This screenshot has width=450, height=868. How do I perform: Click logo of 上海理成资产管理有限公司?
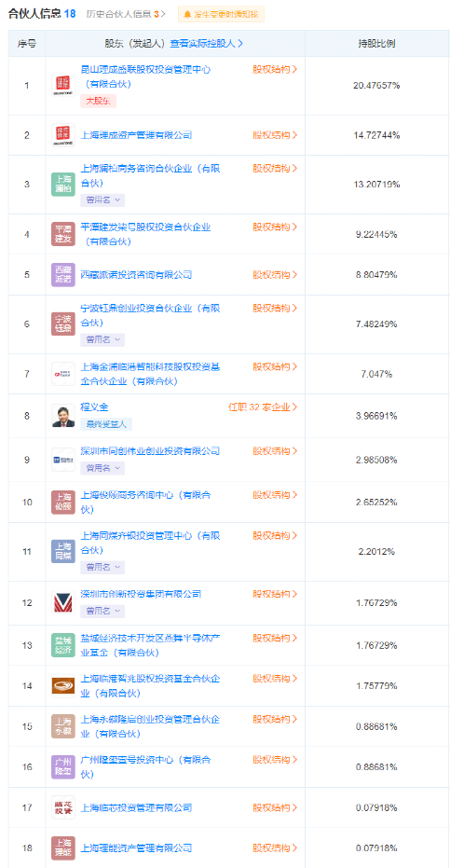[63, 135]
